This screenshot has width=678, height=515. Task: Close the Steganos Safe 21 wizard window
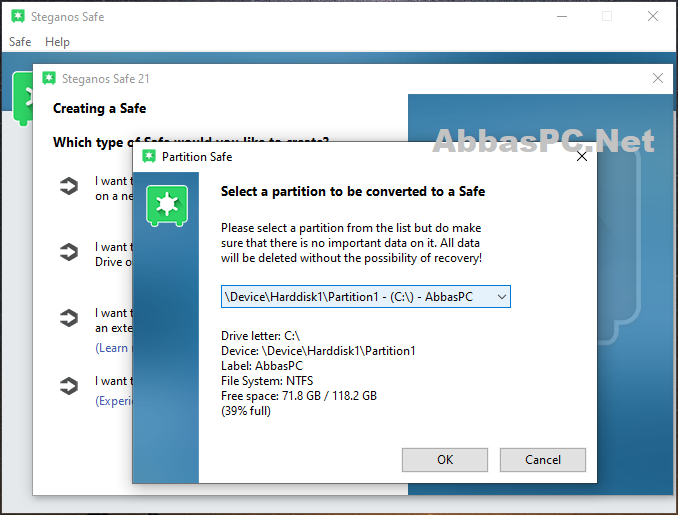[x=658, y=78]
